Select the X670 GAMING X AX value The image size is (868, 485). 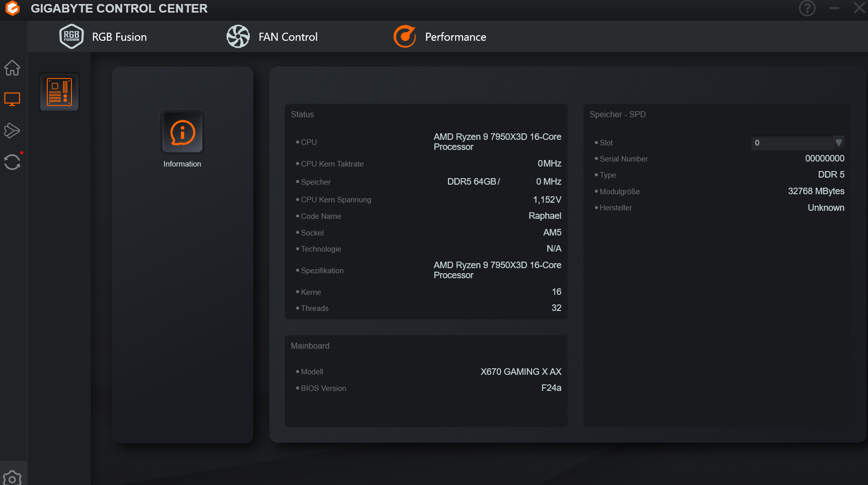521,372
